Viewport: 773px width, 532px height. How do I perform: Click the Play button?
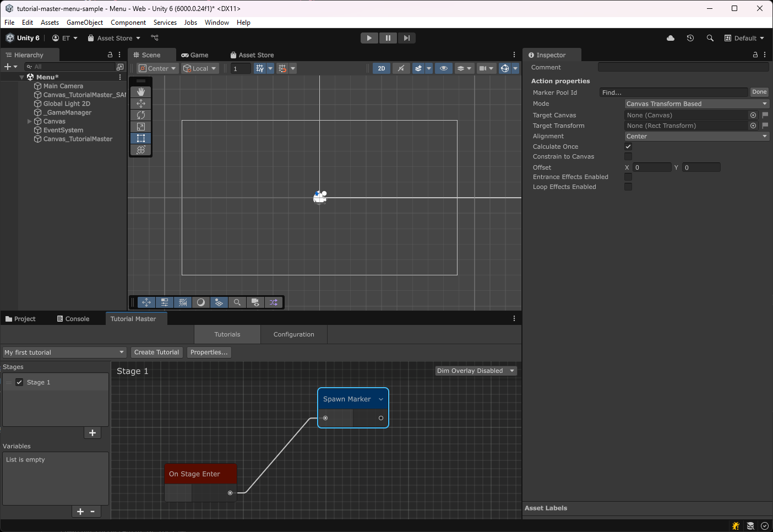pyautogui.click(x=369, y=38)
